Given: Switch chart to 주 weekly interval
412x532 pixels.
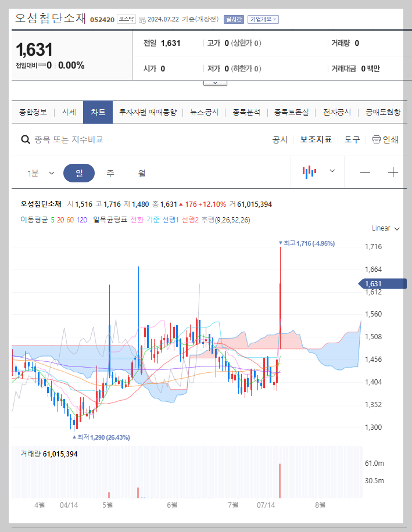Looking at the screenshot, I should click(110, 172).
